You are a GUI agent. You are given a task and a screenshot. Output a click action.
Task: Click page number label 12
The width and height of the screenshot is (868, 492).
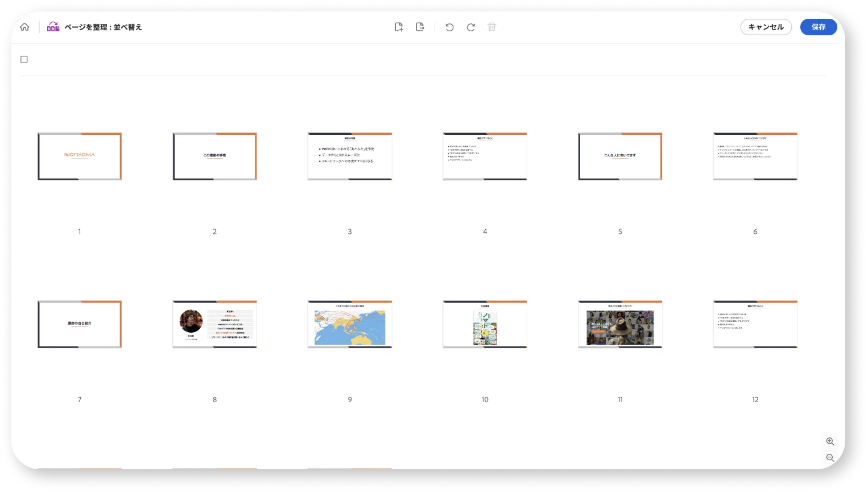[755, 399]
